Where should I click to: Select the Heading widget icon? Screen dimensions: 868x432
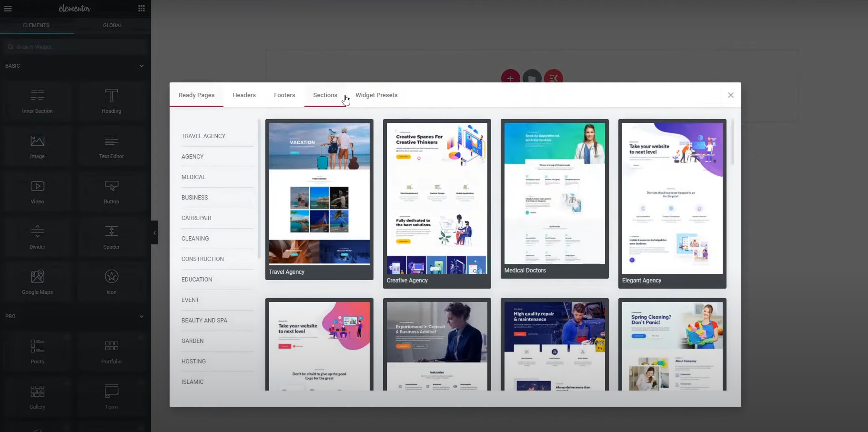[x=111, y=96]
